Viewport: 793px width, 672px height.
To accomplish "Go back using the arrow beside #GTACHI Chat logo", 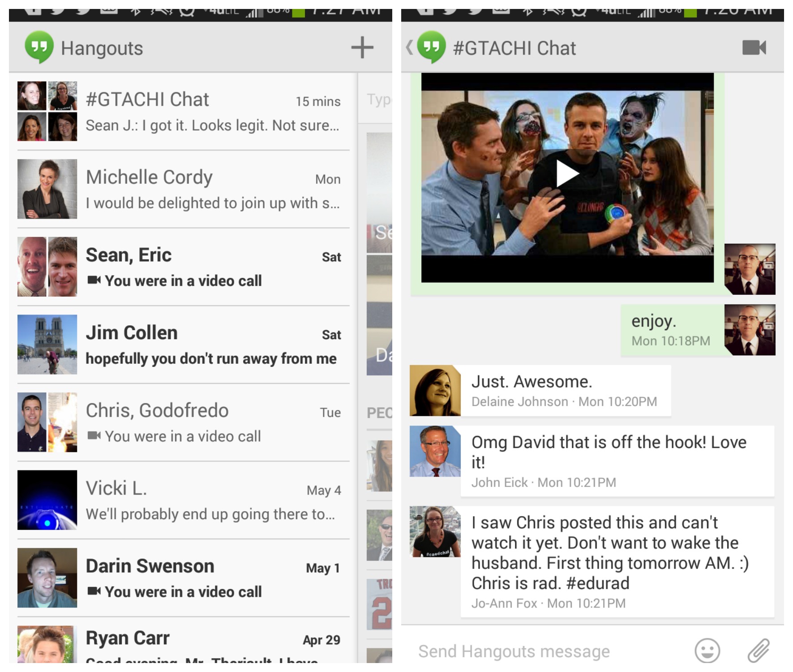I will (409, 47).
